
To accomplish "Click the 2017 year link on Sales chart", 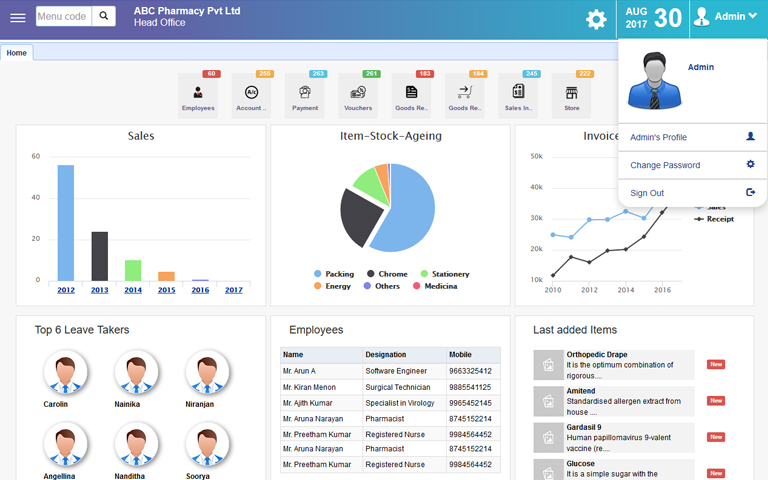I will click(x=234, y=290).
